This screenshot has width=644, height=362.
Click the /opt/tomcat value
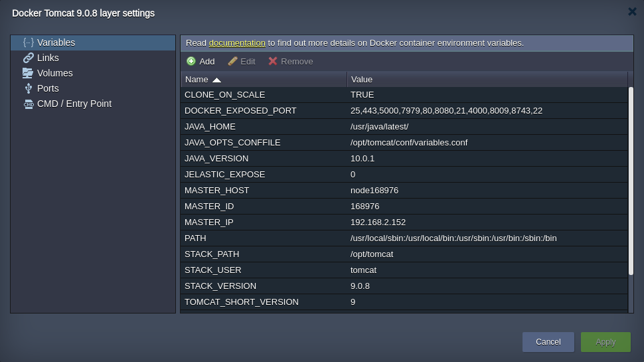[372, 254]
